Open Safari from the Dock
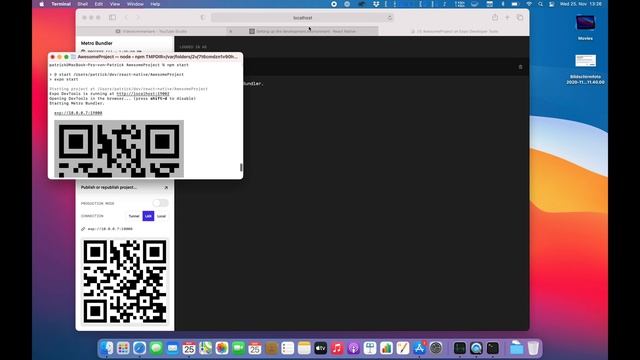The image size is (640, 360). pyautogui.click(x=139, y=348)
